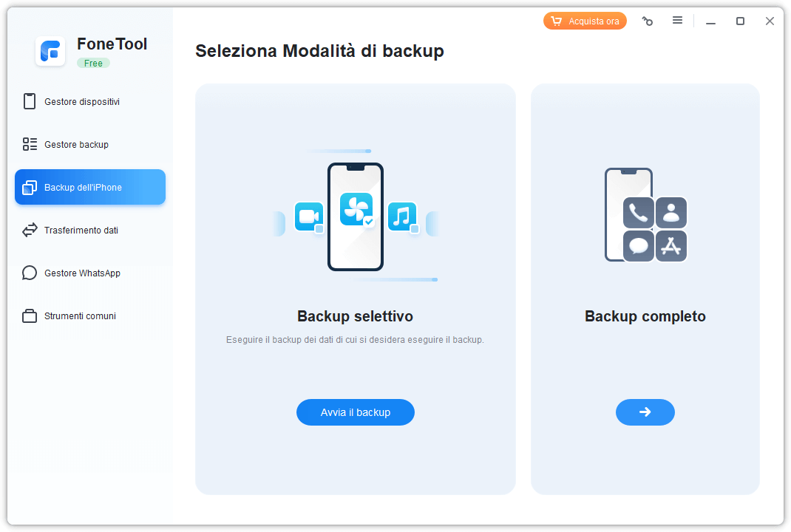Click the Free edition badge
Screen dimensions: 791x532
[x=93, y=64]
